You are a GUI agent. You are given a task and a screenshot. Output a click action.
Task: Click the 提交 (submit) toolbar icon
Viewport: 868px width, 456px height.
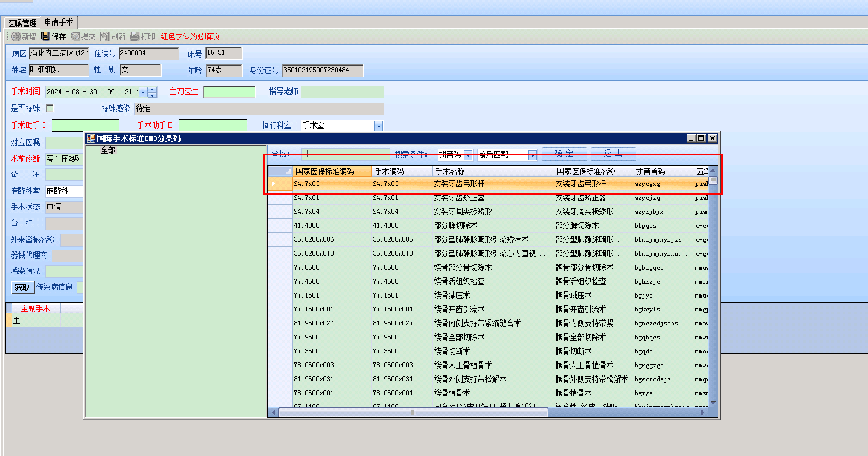pos(75,36)
